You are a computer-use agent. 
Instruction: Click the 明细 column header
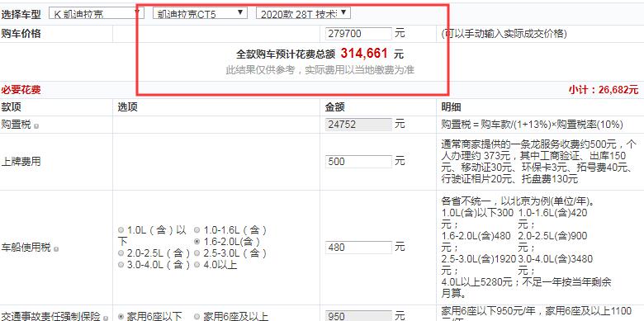point(452,107)
